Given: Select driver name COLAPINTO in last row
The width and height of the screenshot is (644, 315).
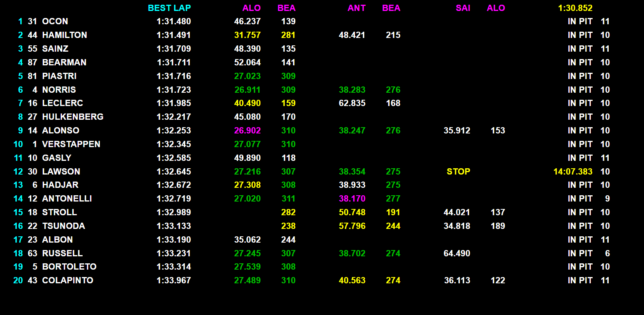Looking at the screenshot, I should coord(67,281).
